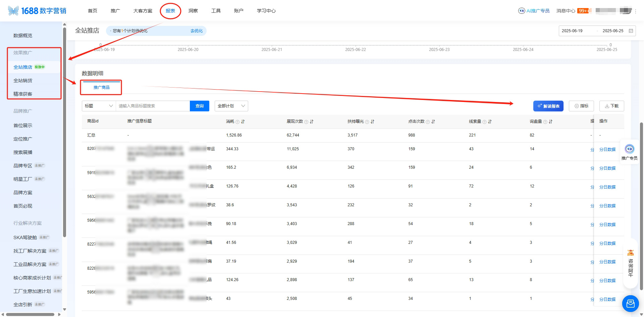Click the 1688 数字营销 logo
The height and width of the screenshot is (317, 644).
tap(37, 11)
